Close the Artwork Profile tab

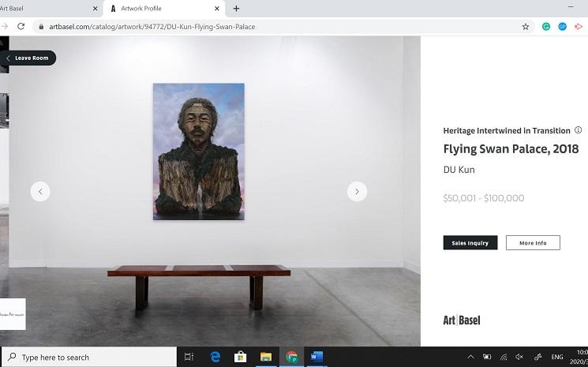point(217,8)
